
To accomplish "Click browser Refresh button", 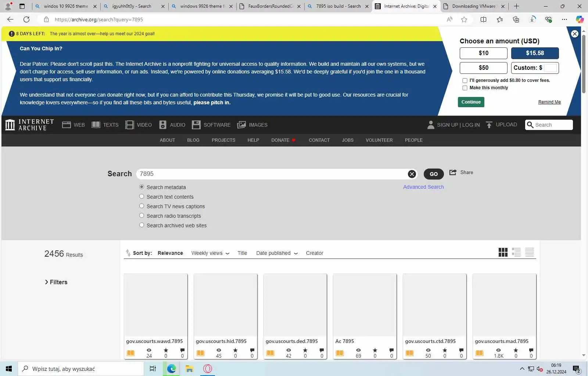I will pos(26,19).
